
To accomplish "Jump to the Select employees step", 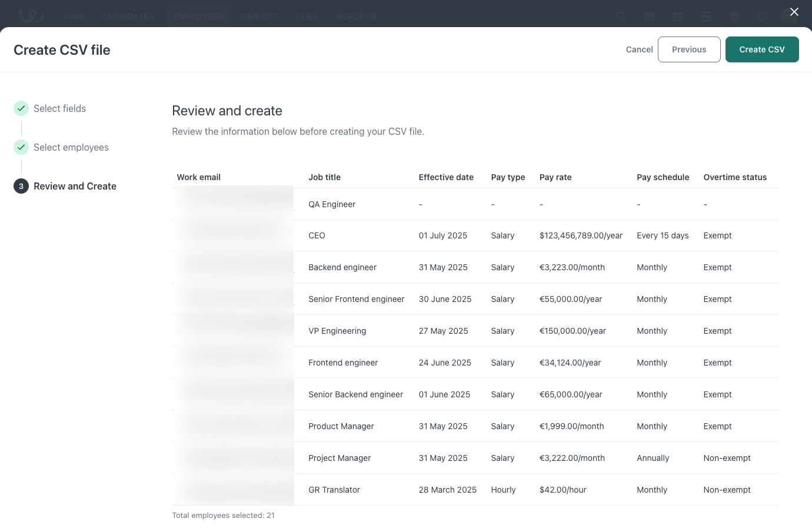I will pyautogui.click(x=71, y=147).
